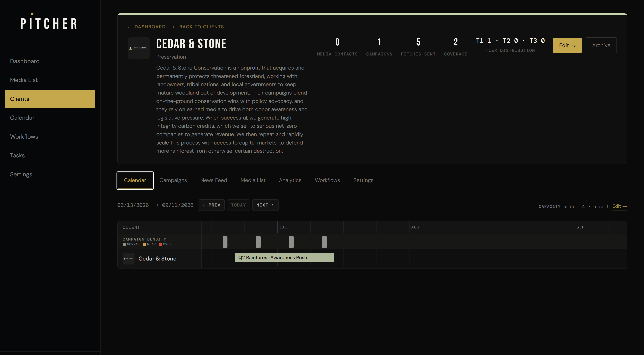Click the gold Edit client button

click(x=567, y=45)
